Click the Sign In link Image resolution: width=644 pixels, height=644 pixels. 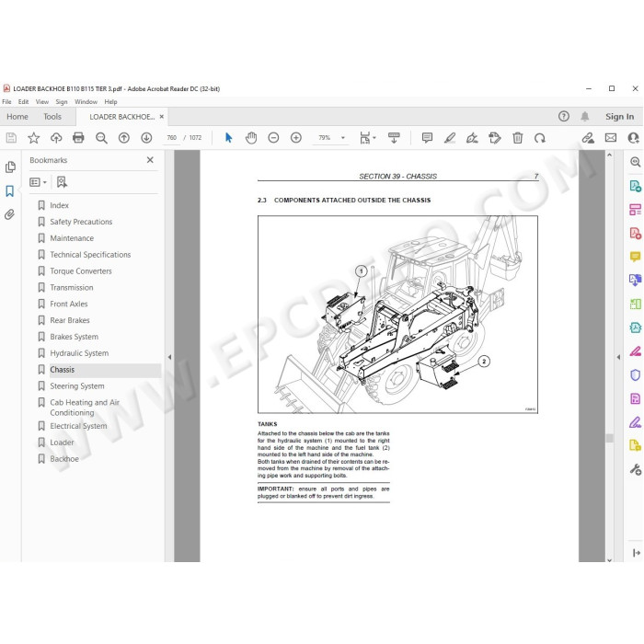pyautogui.click(x=619, y=117)
